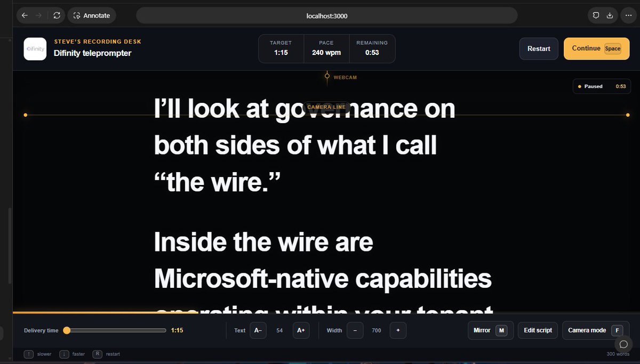Click the Paused status indicator
The width and height of the screenshot is (640, 364).
tap(601, 86)
